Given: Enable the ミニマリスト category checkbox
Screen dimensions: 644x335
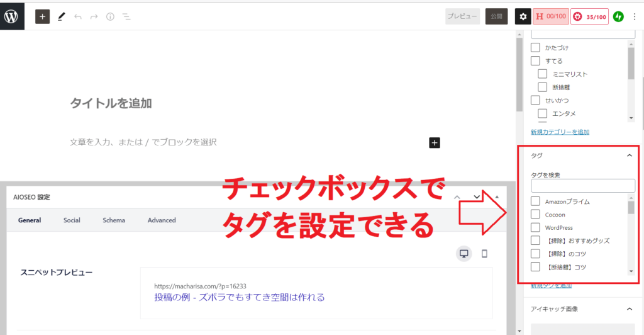Looking at the screenshot, I should pos(543,74).
